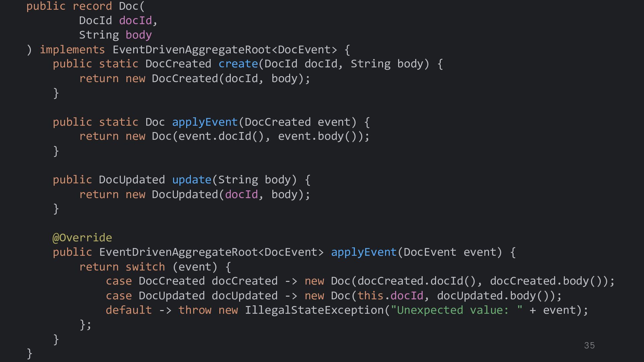Click the 'implements' keyword

click(72, 50)
